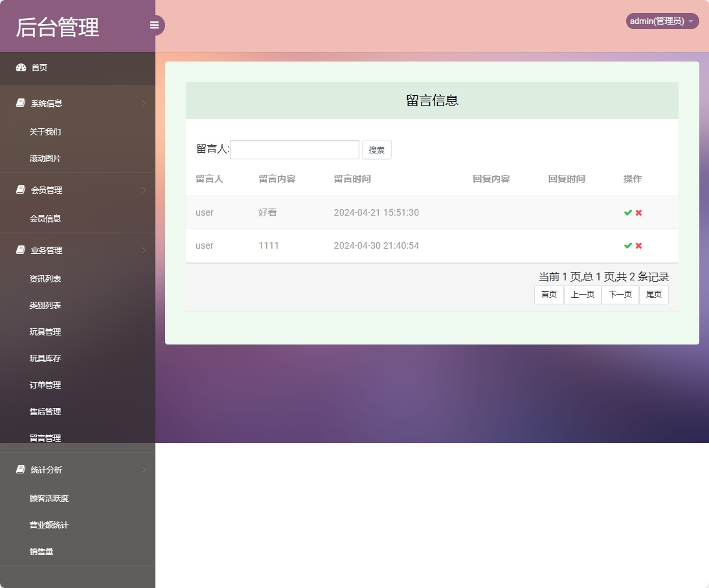Click the green check icon for 好看 message

(x=627, y=212)
